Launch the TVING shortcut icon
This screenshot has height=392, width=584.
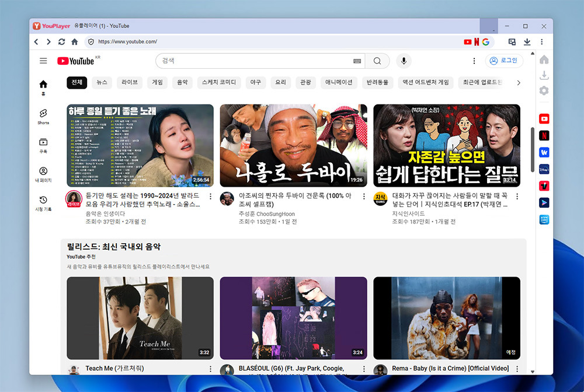pos(544,186)
